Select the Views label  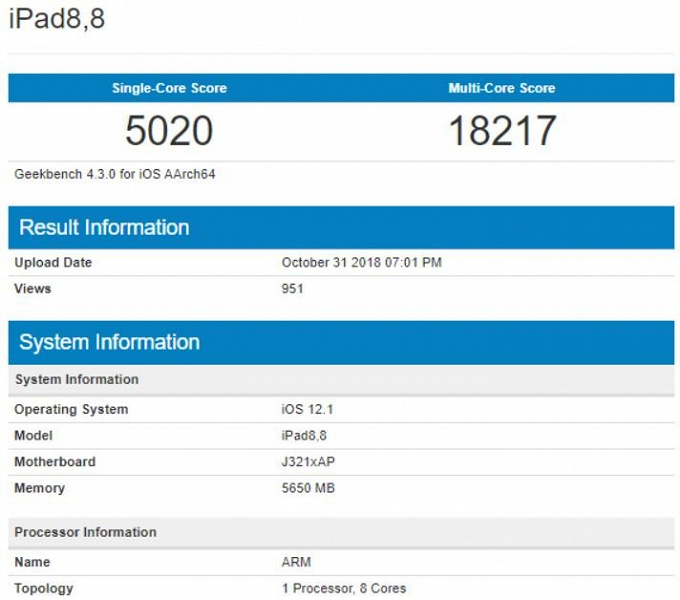[33, 288]
